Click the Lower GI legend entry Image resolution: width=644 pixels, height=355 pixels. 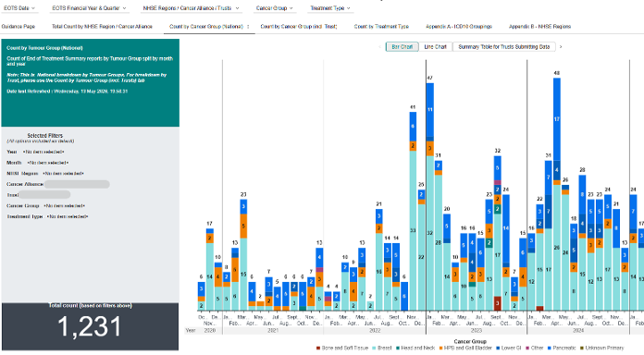[x=509, y=348]
